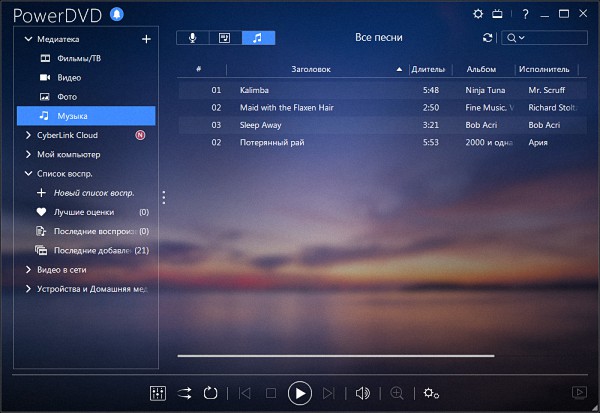Switch to TV mode icon
This screenshot has height=413, width=600.
click(x=497, y=14)
